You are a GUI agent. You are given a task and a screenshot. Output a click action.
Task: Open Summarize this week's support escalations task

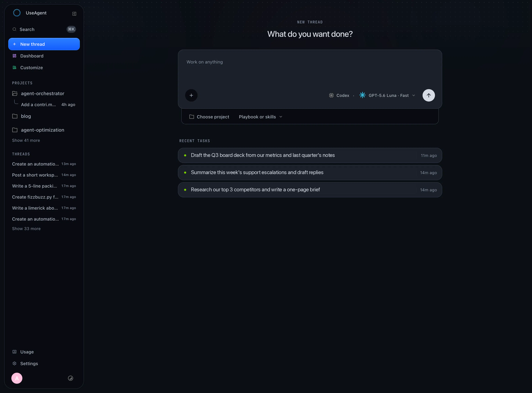pos(310,172)
